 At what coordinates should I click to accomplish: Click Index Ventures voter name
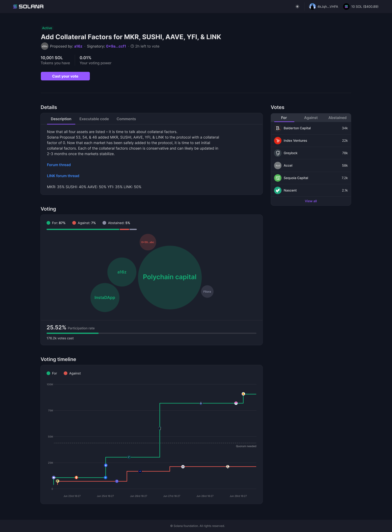295,141
